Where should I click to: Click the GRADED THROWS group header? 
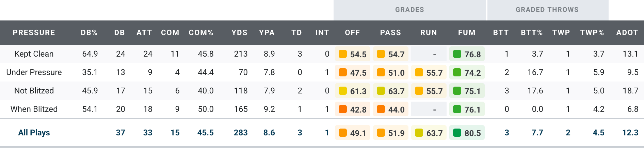pos(547,10)
